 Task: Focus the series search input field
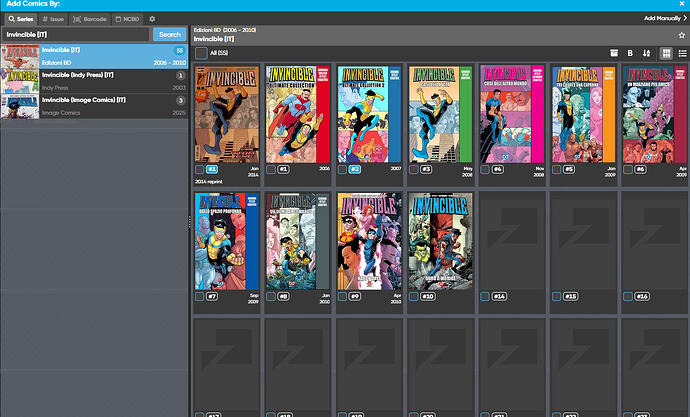tap(76, 34)
